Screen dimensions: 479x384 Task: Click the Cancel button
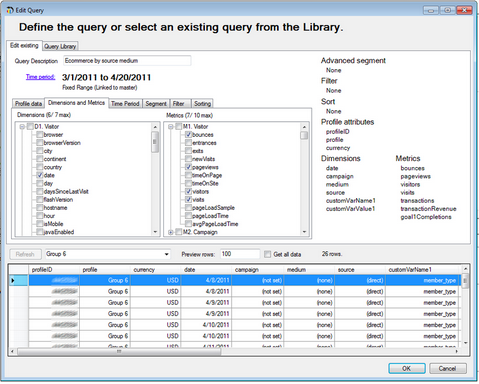448,368
